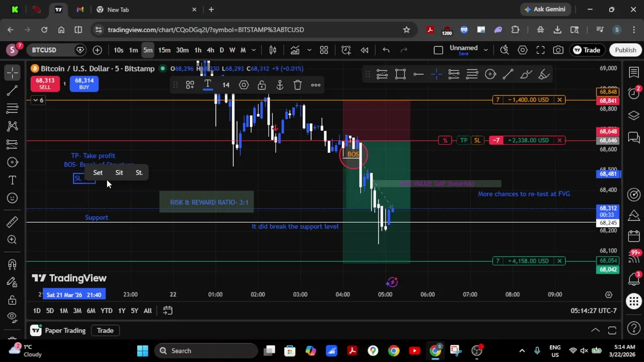Expand the collapsed indicators legend showing 6

pyautogui.click(x=38, y=101)
